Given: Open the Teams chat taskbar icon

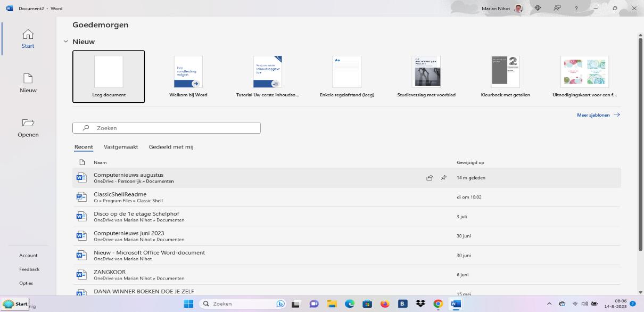Looking at the screenshot, I should click(314, 304).
